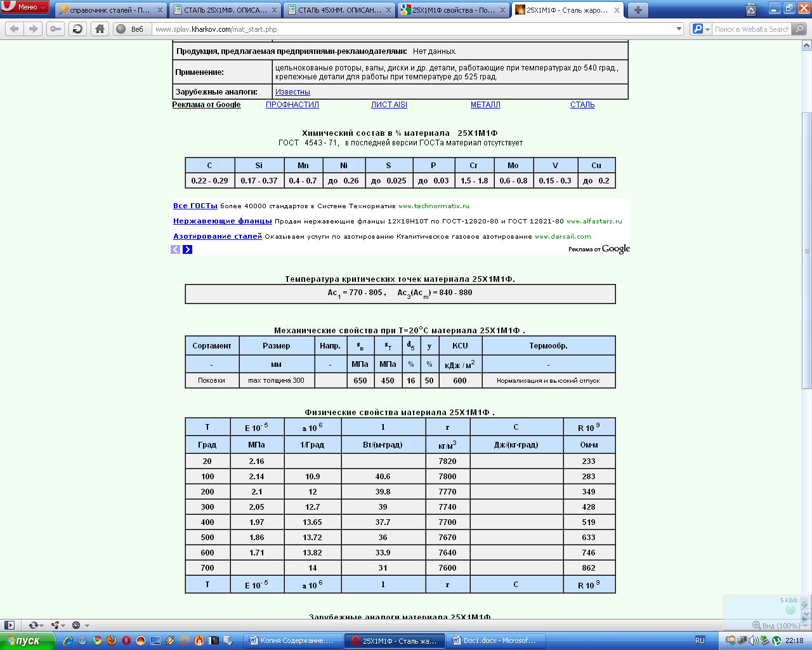
Task: Reload the current page
Action: point(77,29)
